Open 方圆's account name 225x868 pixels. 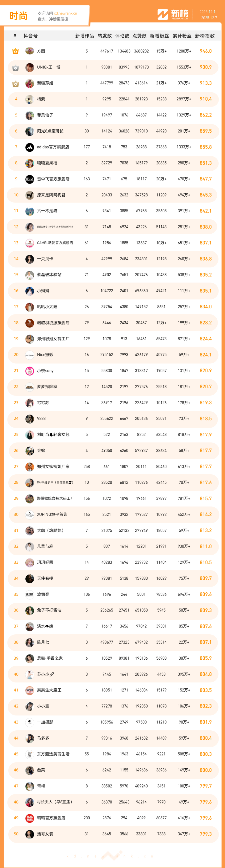pos(41,51)
